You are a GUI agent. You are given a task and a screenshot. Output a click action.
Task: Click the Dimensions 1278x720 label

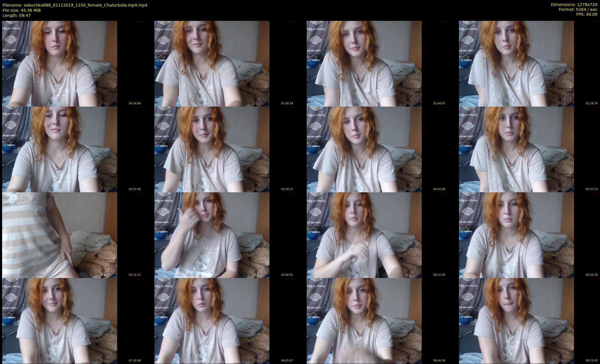tap(574, 5)
